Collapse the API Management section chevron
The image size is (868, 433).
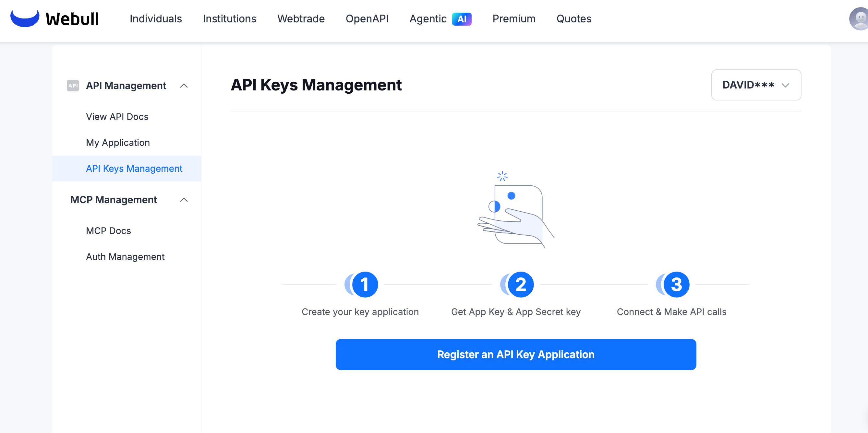[184, 86]
